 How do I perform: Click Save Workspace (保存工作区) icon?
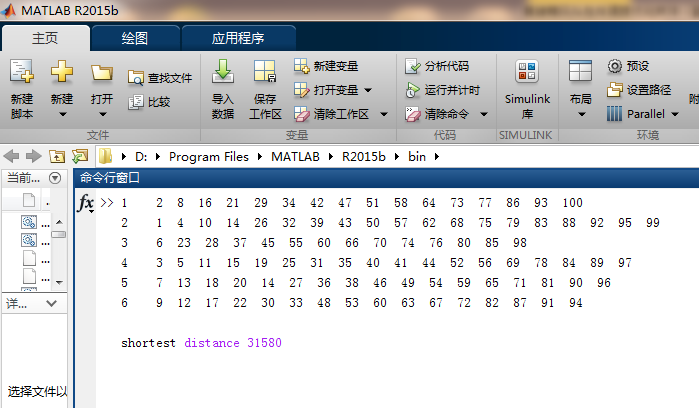click(265, 71)
